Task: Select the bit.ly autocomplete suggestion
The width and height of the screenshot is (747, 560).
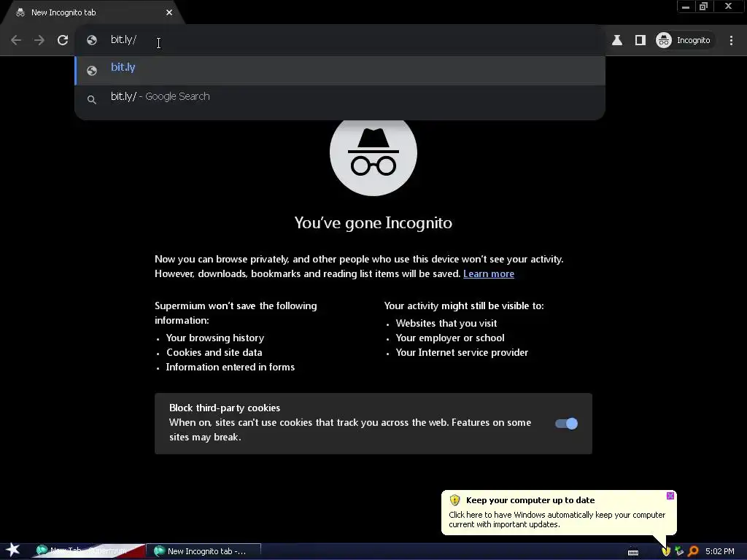Action: [340, 71]
